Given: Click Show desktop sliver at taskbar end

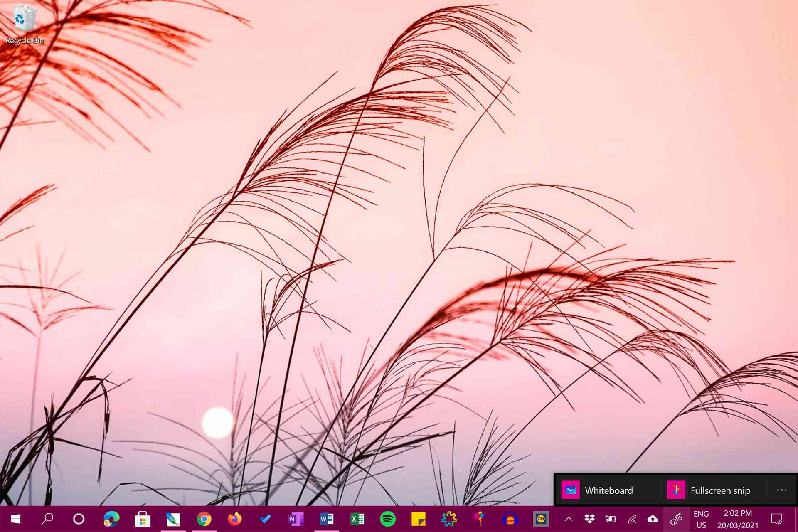Looking at the screenshot, I should pos(796,519).
